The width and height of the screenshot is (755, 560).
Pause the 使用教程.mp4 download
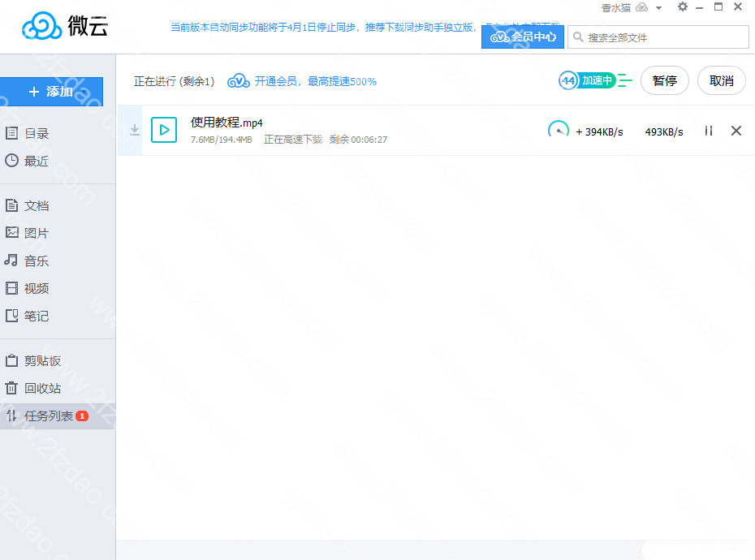[709, 131]
